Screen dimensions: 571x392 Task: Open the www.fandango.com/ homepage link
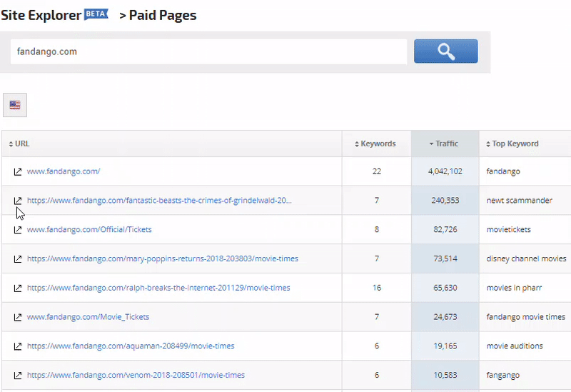64,171
